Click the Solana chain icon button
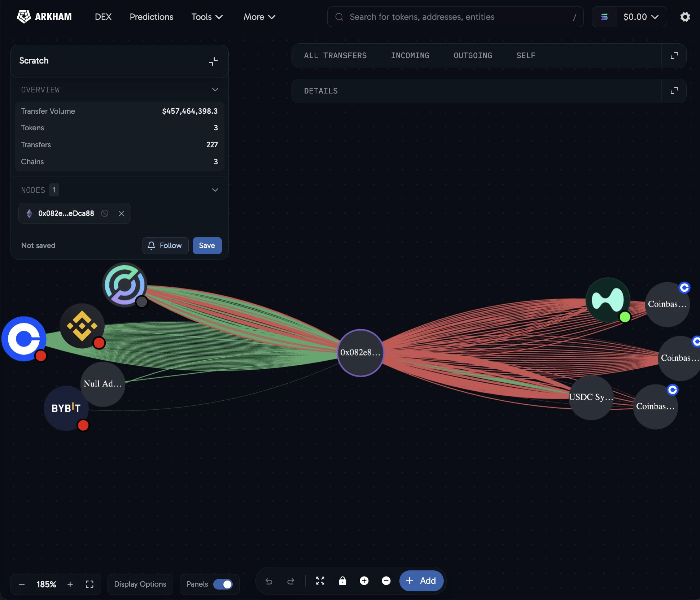Screen dimensions: 700x600 [x=604, y=17]
